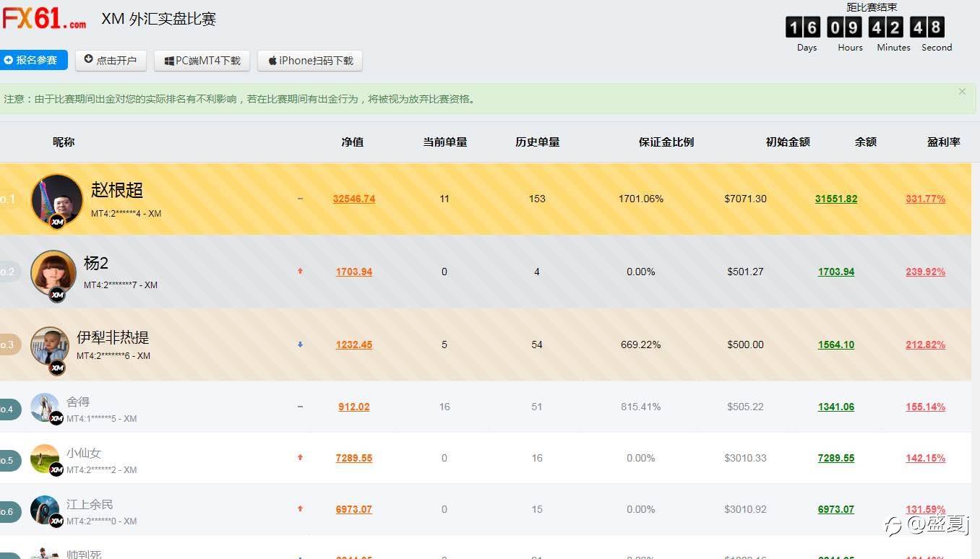
Task: Open 赵根超's avatar picture
Action: pos(56,199)
